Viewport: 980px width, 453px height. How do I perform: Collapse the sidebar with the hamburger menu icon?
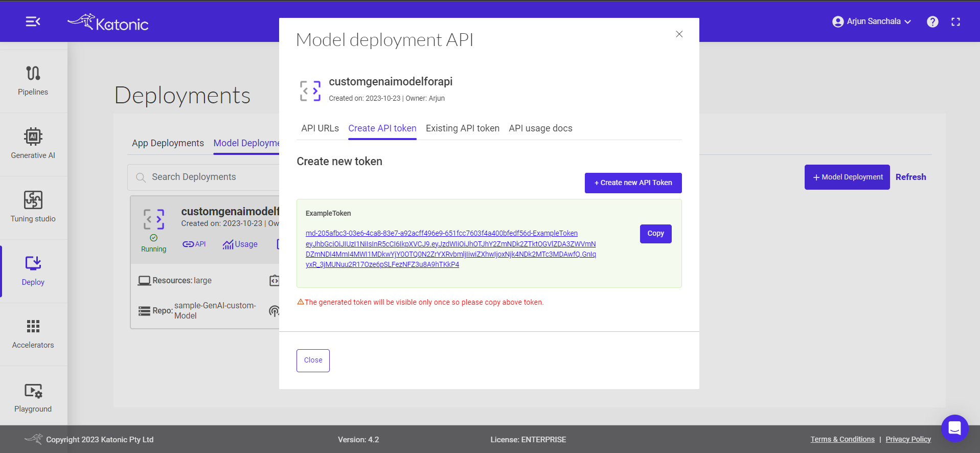point(33,21)
